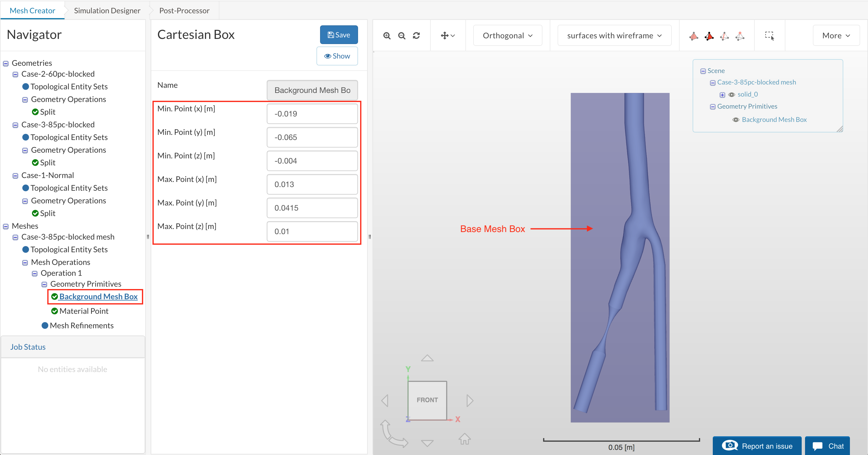Toggle visibility eye for solid_0
This screenshot has height=455, width=868.
click(x=731, y=95)
